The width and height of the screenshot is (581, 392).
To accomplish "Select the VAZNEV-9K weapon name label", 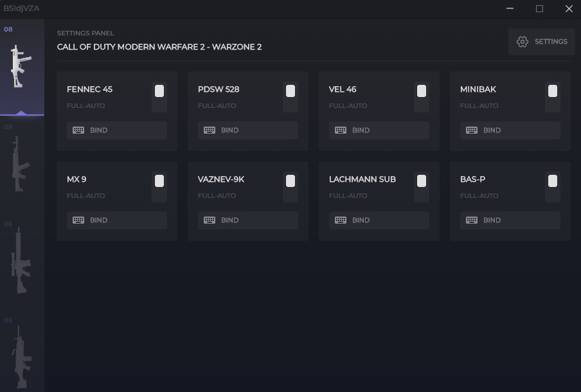I will click(221, 179).
